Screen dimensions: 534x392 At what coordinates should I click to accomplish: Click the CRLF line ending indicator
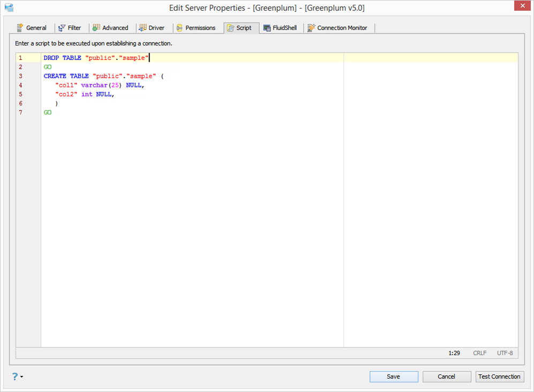click(479, 353)
